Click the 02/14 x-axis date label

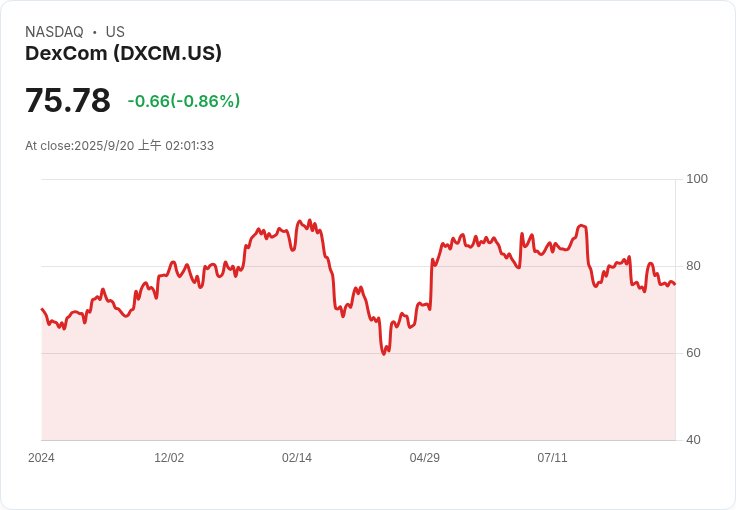point(297,458)
